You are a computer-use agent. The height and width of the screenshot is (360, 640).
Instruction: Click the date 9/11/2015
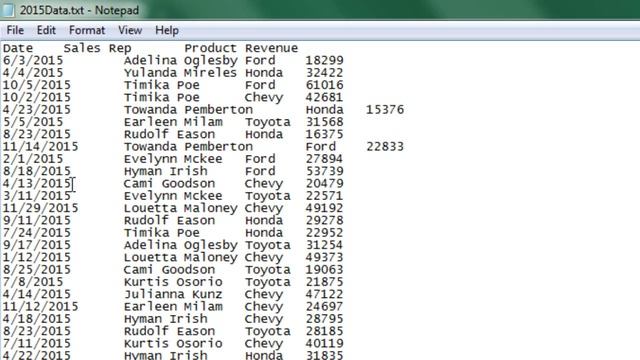[x=37, y=220]
